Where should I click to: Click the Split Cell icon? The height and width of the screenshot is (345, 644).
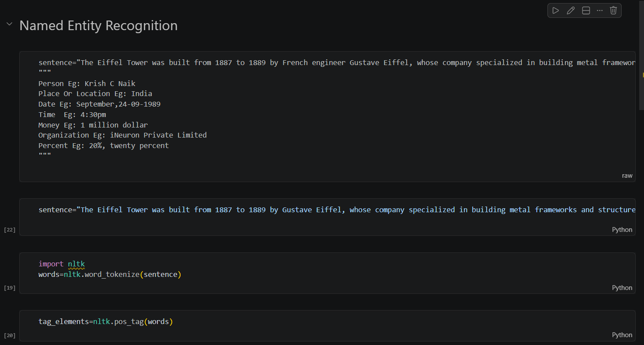coord(586,10)
